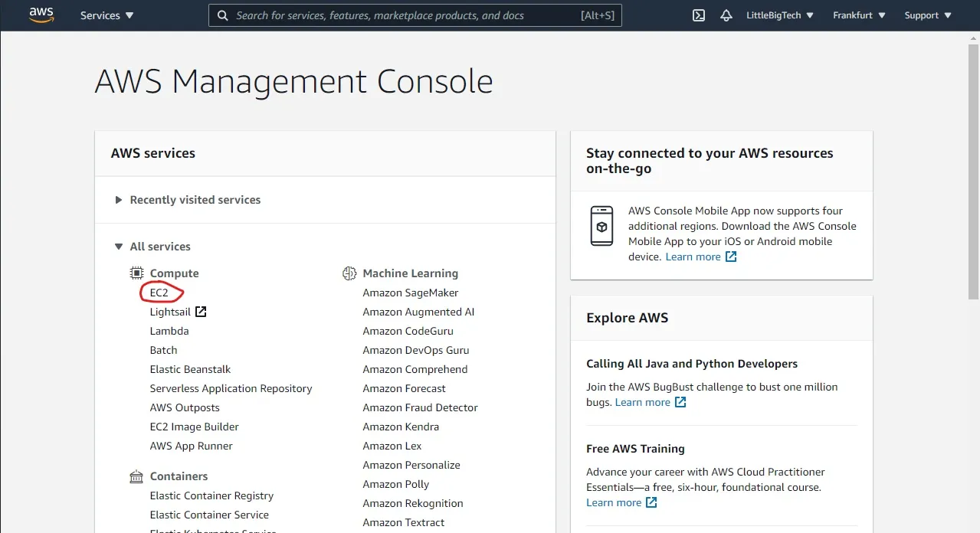
Task: Open Amazon Kendra
Action: [401, 427]
